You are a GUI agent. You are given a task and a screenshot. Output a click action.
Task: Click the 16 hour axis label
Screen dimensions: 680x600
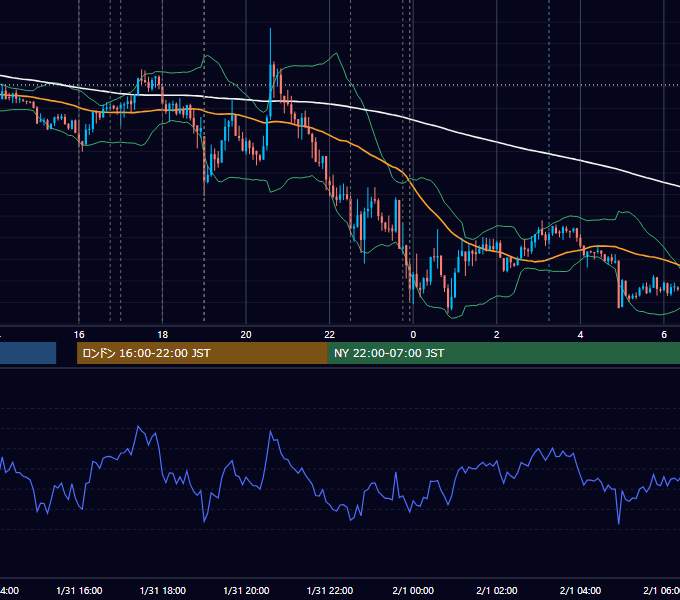coord(79,335)
